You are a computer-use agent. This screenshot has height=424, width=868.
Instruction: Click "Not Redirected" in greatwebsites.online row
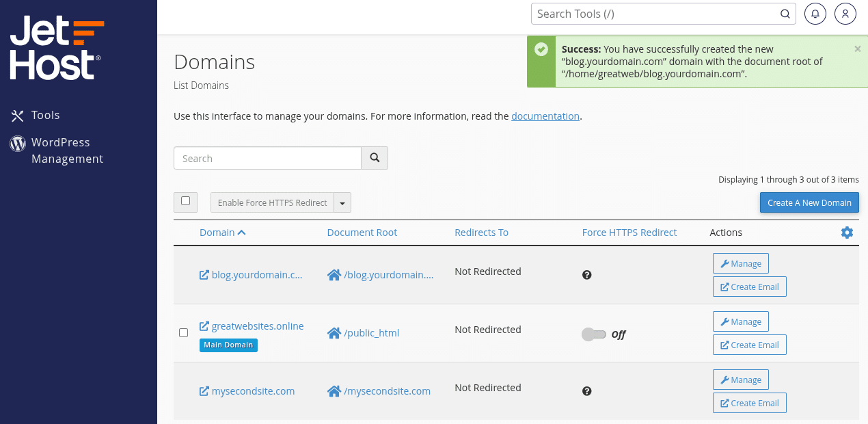click(488, 330)
